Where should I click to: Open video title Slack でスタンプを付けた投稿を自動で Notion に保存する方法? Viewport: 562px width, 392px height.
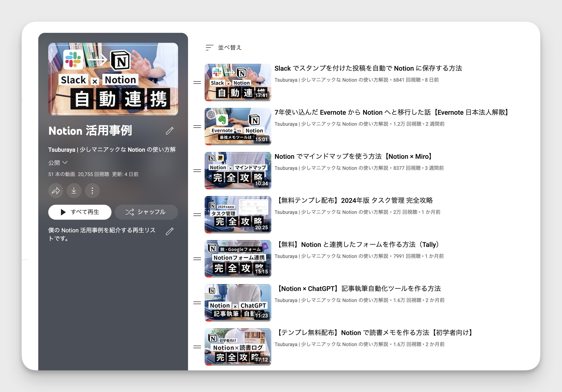coord(368,68)
